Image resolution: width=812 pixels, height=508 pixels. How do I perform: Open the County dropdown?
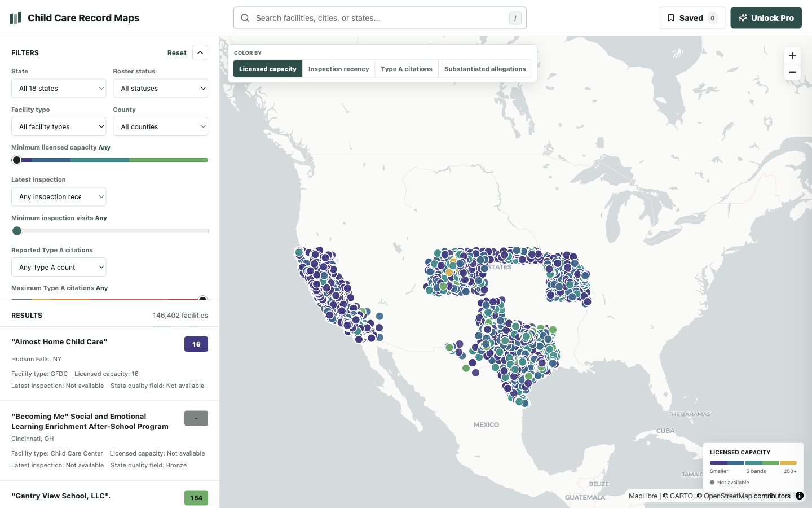click(x=161, y=127)
